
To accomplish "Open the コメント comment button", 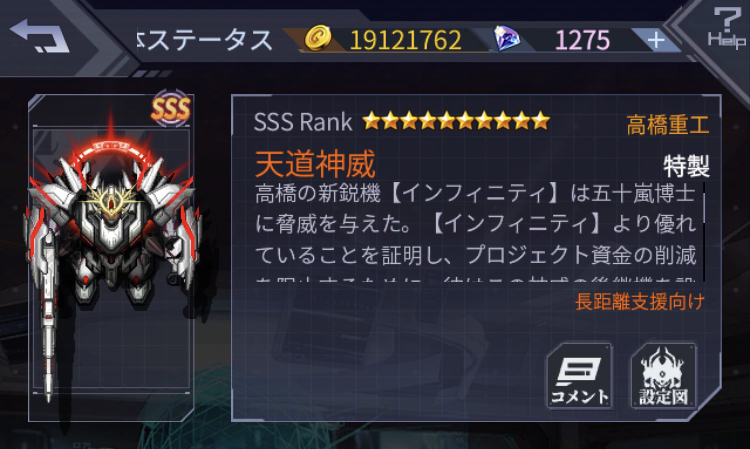I will [580, 376].
